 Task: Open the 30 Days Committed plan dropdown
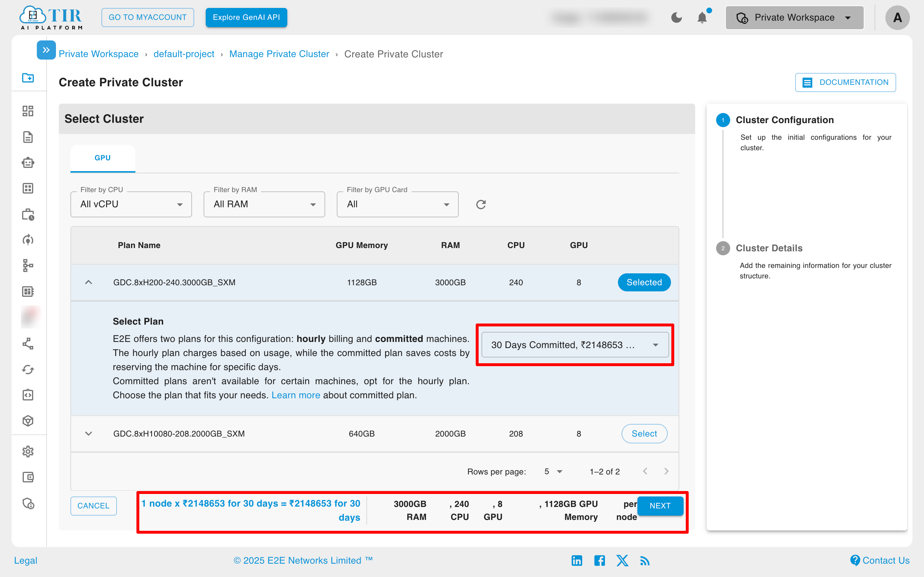pos(575,344)
